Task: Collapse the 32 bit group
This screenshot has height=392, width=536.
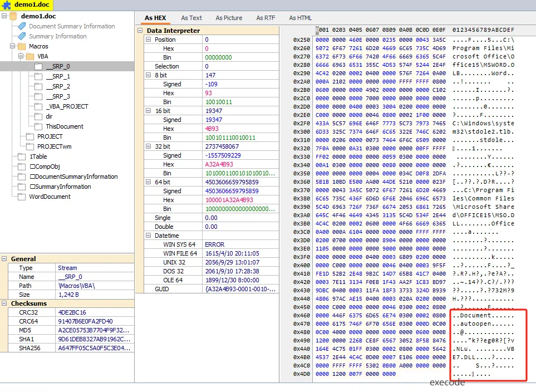Action: coord(148,146)
